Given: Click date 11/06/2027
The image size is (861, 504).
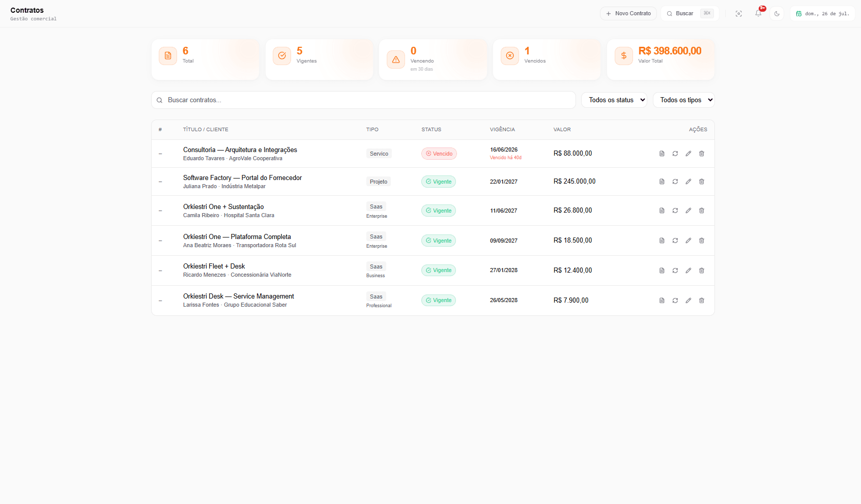Looking at the screenshot, I should coord(504,211).
